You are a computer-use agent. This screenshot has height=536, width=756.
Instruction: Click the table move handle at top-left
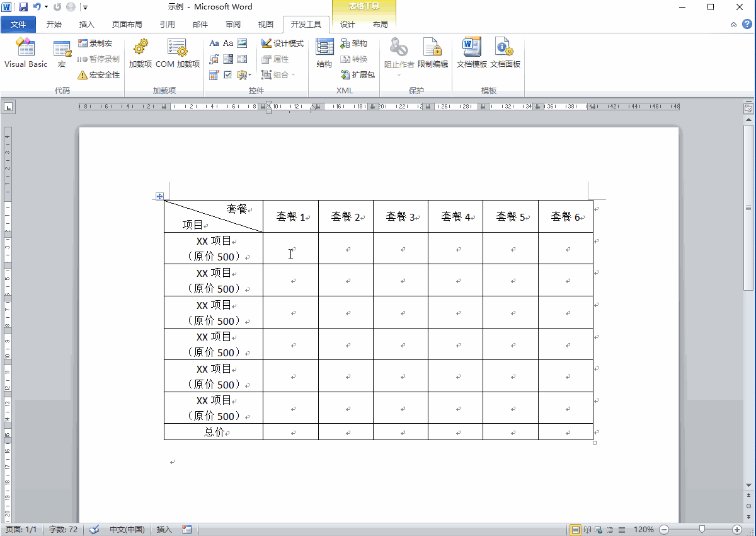(159, 196)
